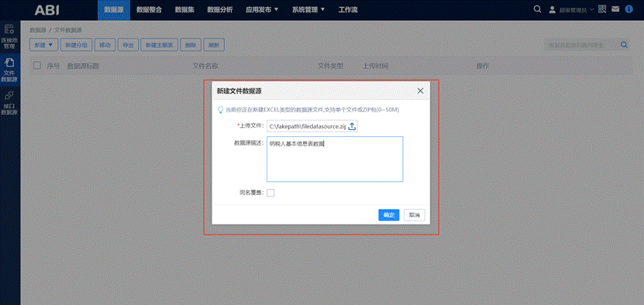Open the 接口数据源 sidebar icon
This screenshot has width=644, height=305.
point(9,103)
